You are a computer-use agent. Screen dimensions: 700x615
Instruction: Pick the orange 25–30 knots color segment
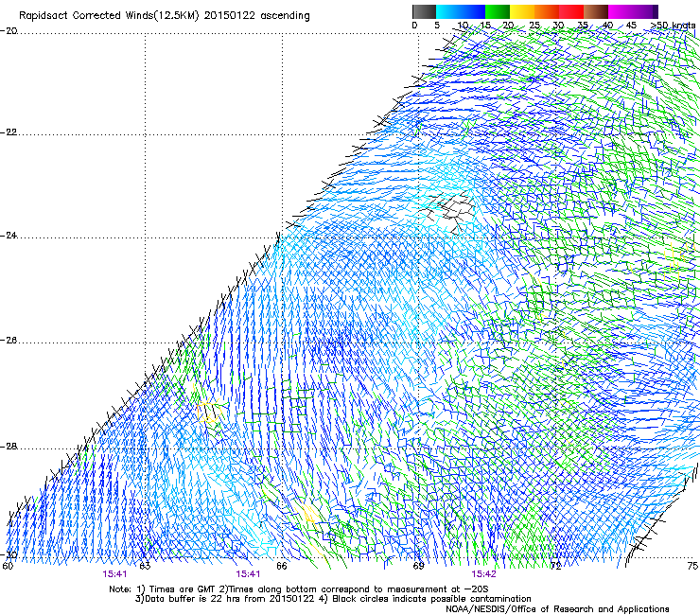click(x=547, y=11)
